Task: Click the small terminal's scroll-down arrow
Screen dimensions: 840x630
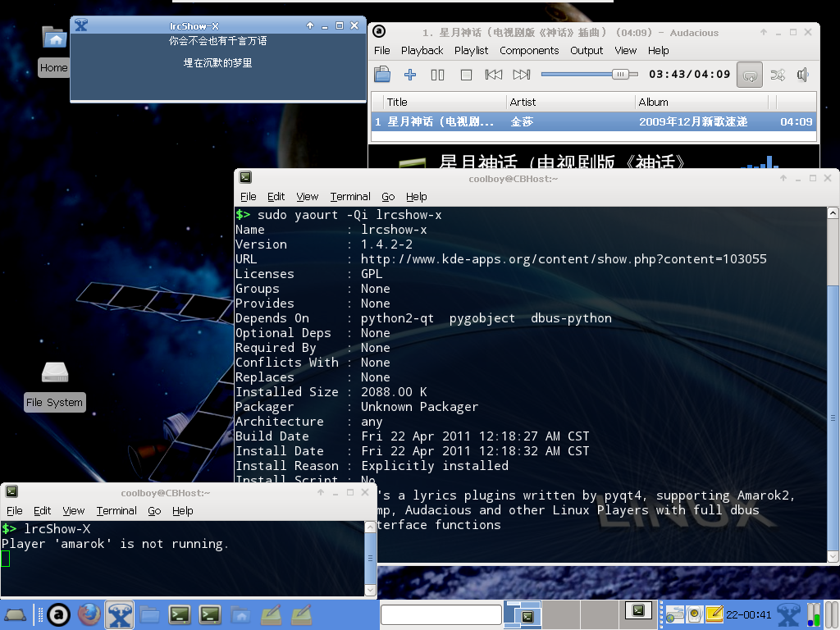Action: click(370, 590)
